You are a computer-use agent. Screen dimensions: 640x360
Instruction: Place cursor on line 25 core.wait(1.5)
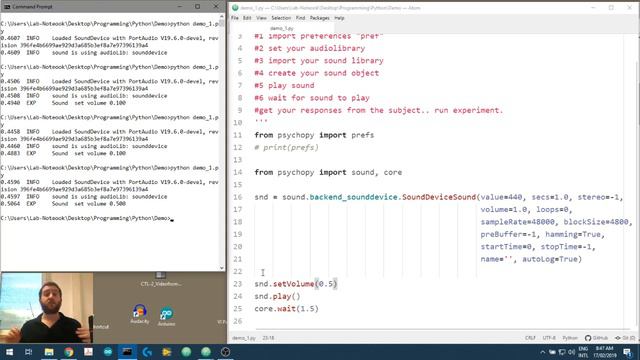coord(287,309)
